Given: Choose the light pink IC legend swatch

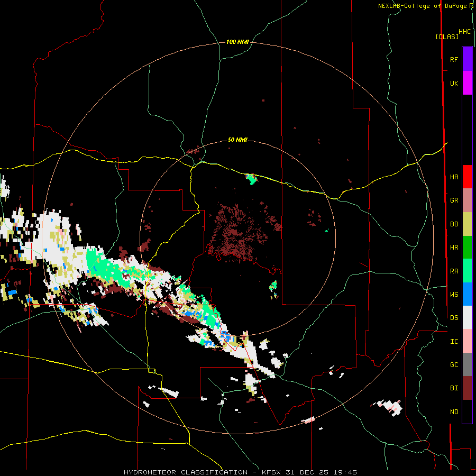Looking at the screenshot, I should 467,341.
